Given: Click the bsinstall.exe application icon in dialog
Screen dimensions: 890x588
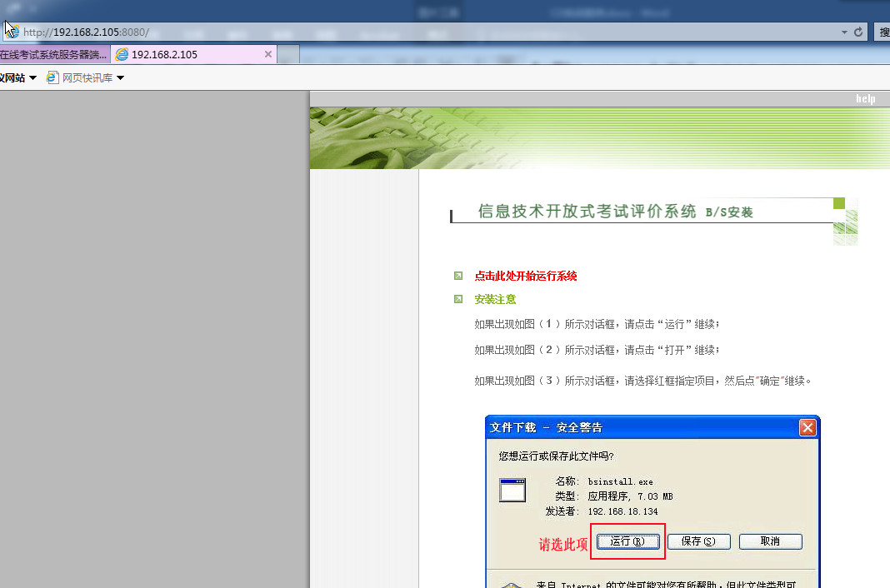Looking at the screenshot, I should [512, 491].
